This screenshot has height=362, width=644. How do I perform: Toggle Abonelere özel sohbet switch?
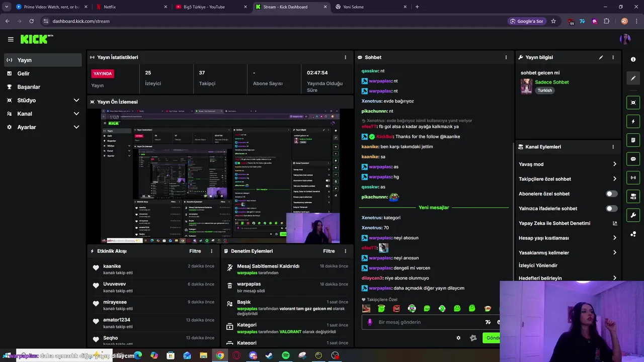611,194
